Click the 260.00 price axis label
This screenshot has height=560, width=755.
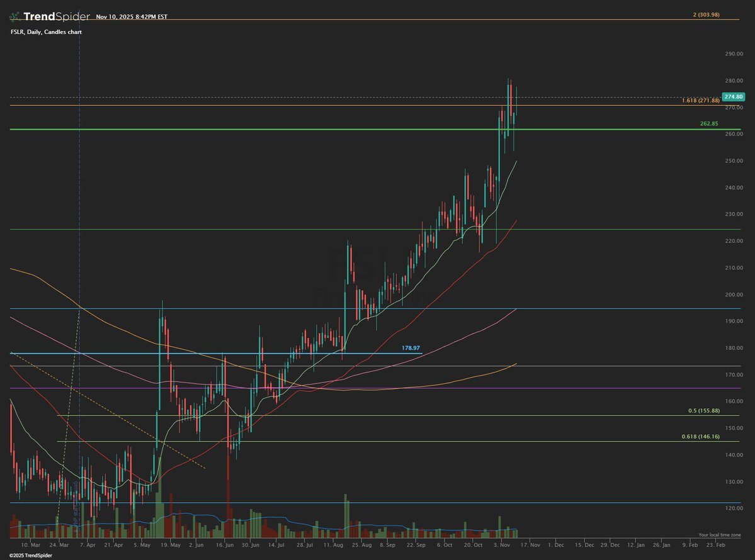coord(734,134)
